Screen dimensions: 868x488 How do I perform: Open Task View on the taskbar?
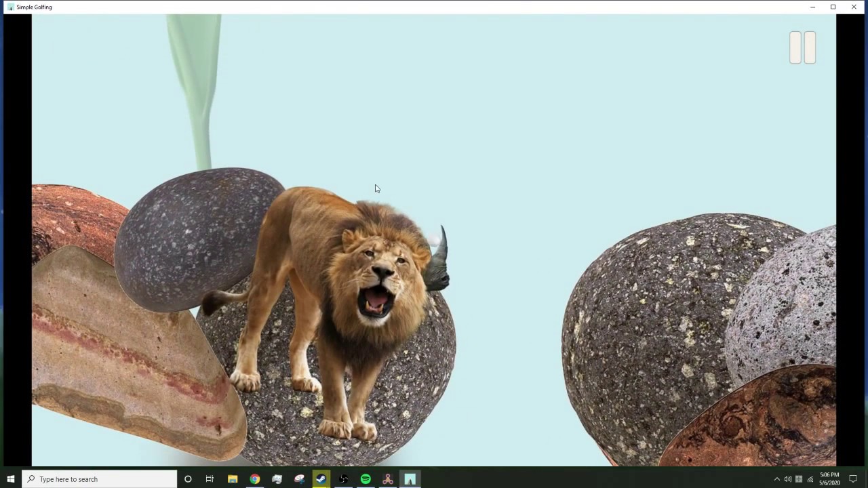tap(210, 479)
